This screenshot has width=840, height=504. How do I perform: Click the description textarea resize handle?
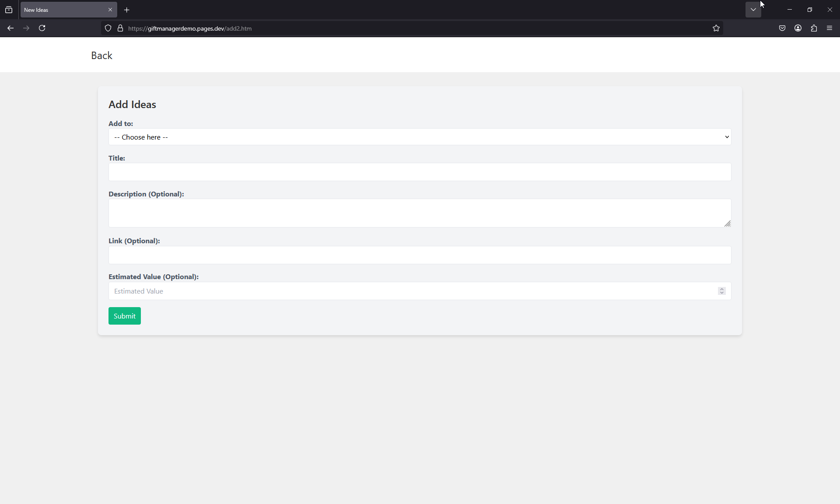[728, 224]
